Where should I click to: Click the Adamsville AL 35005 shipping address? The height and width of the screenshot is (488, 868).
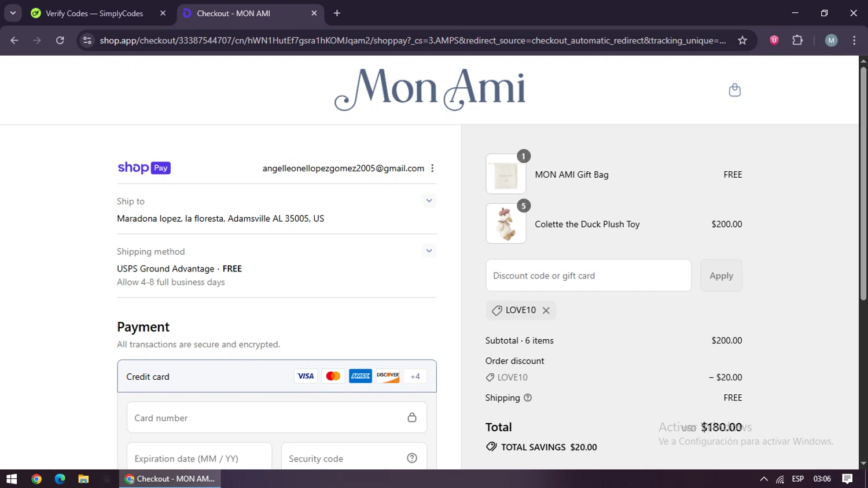click(x=220, y=218)
